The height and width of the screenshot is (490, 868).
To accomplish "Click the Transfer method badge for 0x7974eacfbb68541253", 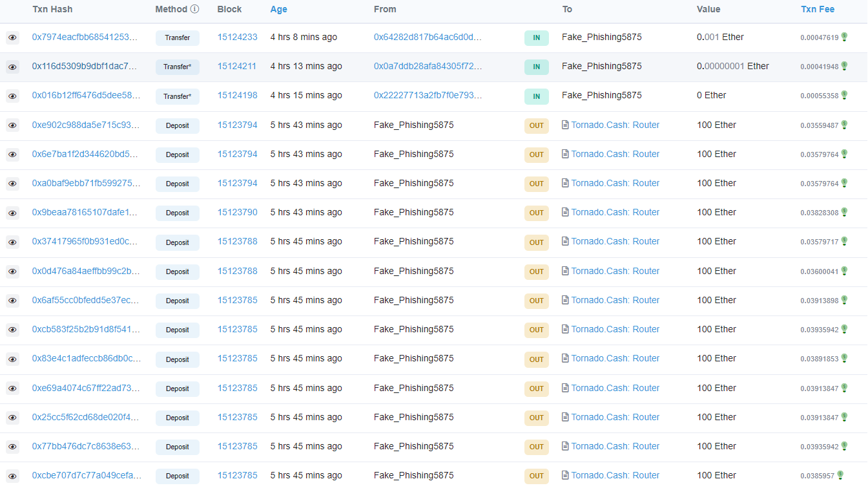I will [178, 38].
